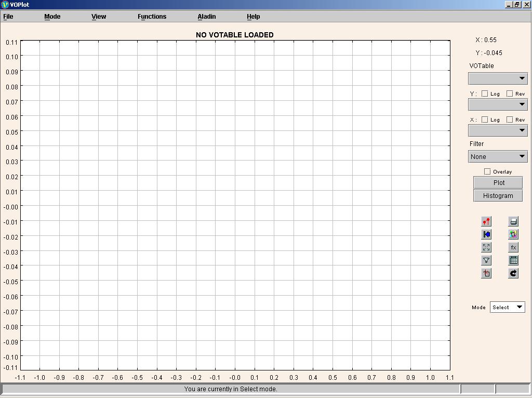Toggle the Rev checkbox for X axis
This screenshot has width=532, height=398.
pos(510,120)
